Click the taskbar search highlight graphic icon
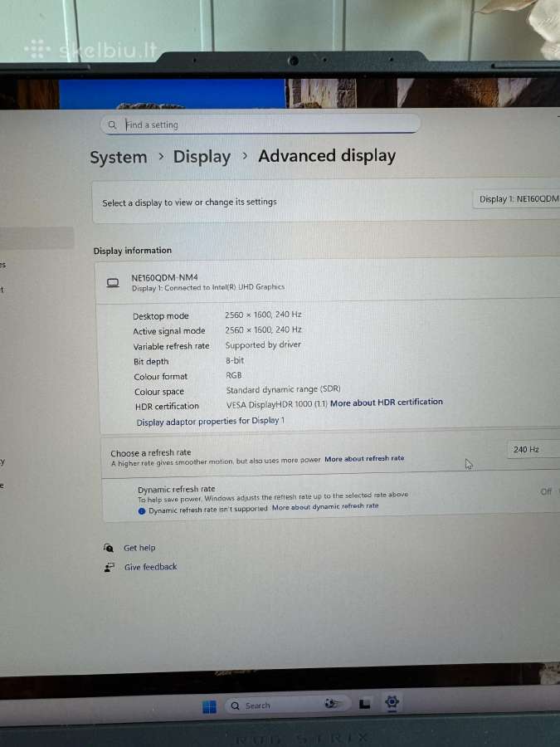Image resolution: width=560 pixels, height=747 pixels. 333,704
